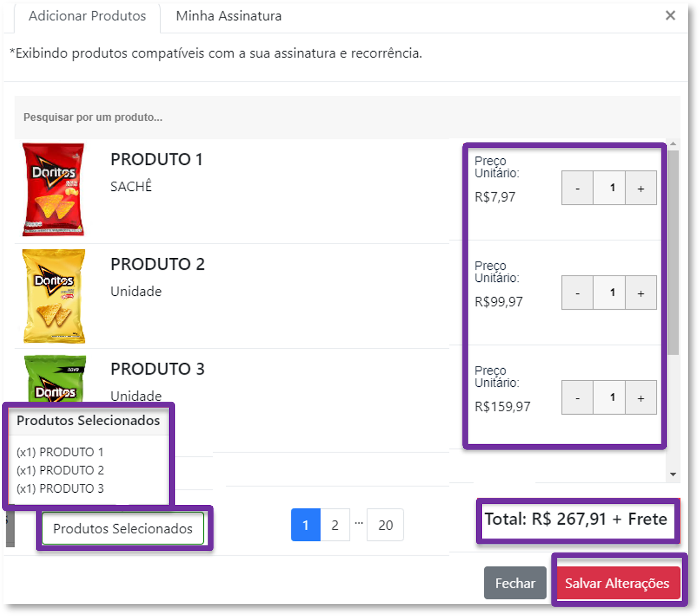Click the PRODUTO 1 quantity field

point(609,188)
